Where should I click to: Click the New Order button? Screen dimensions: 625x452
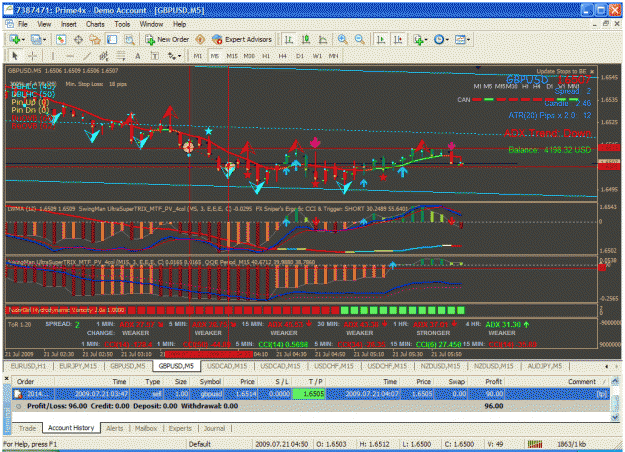[167, 39]
